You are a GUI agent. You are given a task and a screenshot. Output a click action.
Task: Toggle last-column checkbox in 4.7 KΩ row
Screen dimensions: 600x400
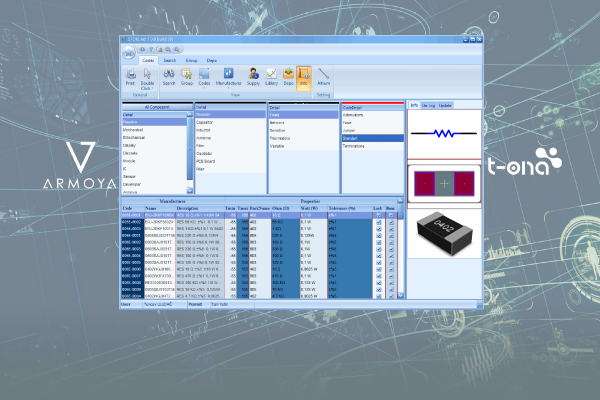click(391, 296)
